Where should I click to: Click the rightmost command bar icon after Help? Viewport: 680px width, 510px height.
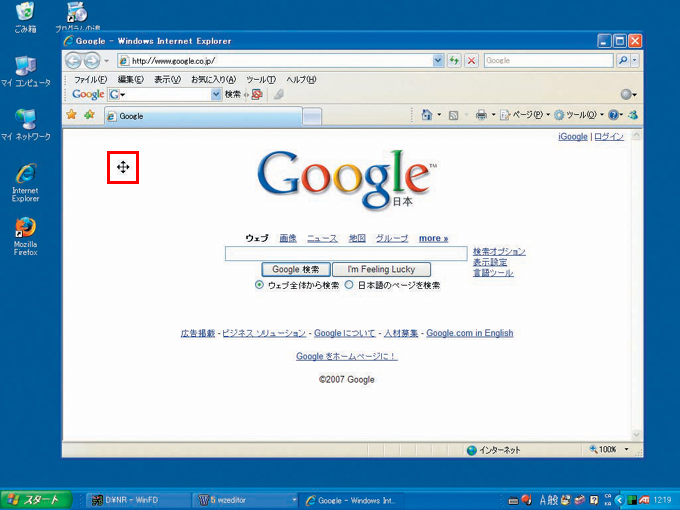(633, 115)
